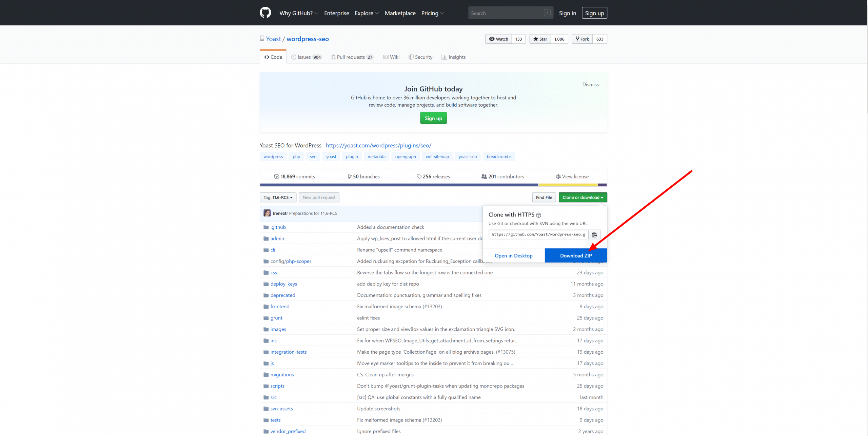Image resolution: width=868 pixels, height=436 pixels.
Task: Click Open in Desktop
Action: 513,256
